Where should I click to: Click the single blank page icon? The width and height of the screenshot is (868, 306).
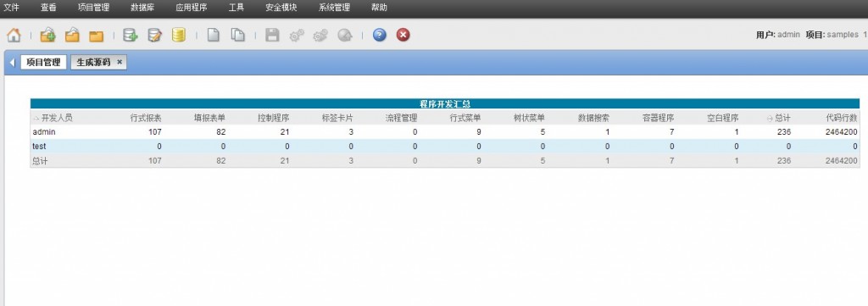click(213, 35)
